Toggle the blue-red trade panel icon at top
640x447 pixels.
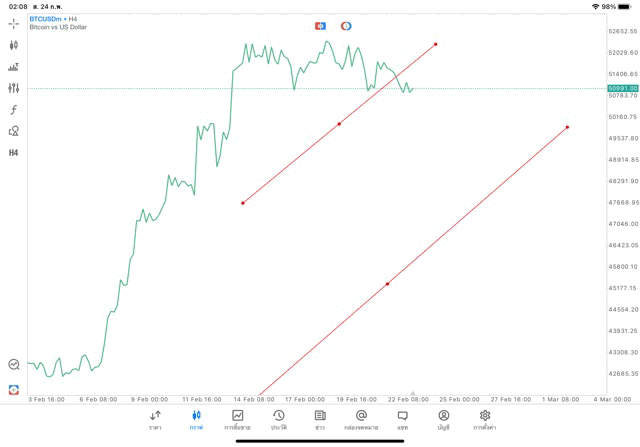[320, 26]
